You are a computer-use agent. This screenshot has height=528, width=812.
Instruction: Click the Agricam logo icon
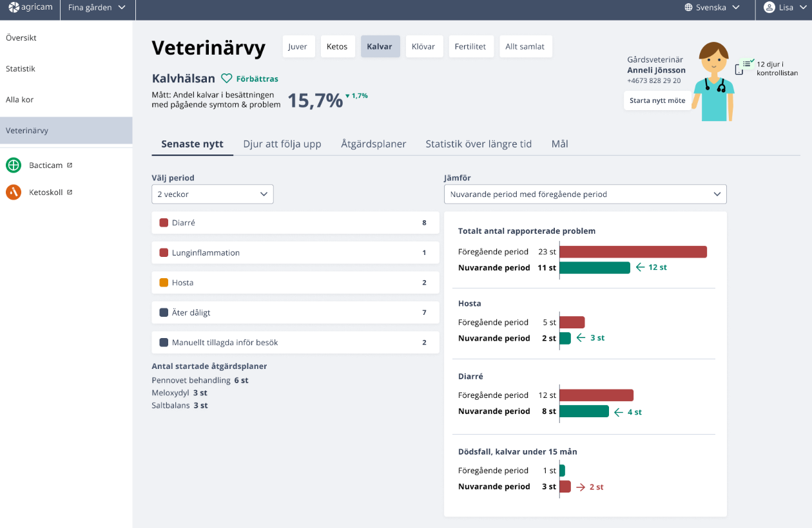coord(14,8)
